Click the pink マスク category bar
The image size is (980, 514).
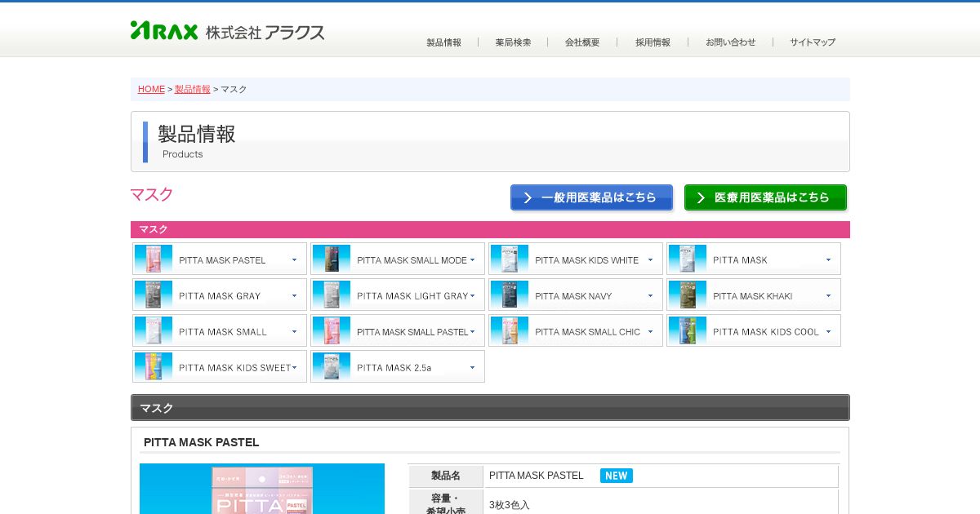click(490, 229)
